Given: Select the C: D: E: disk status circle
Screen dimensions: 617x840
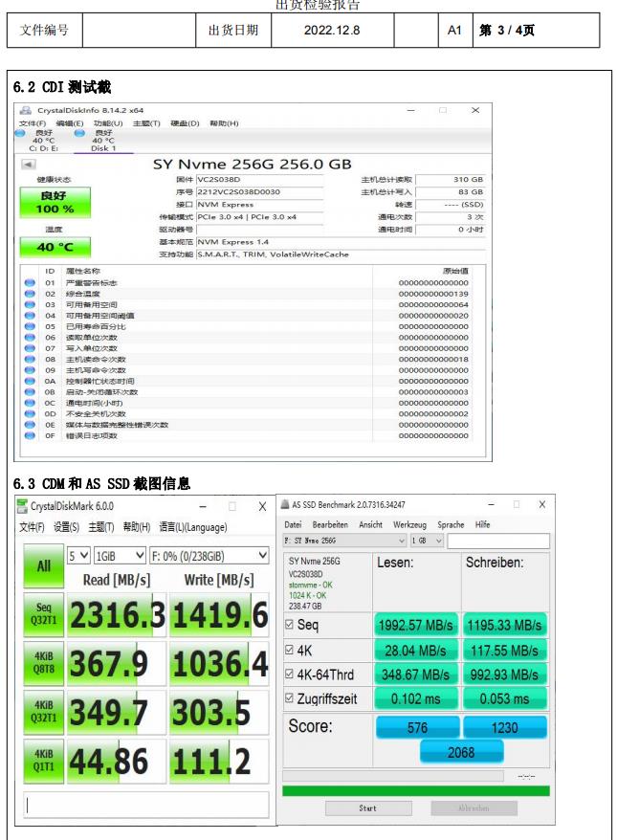Looking at the screenshot, I should [x=20, y=133].
